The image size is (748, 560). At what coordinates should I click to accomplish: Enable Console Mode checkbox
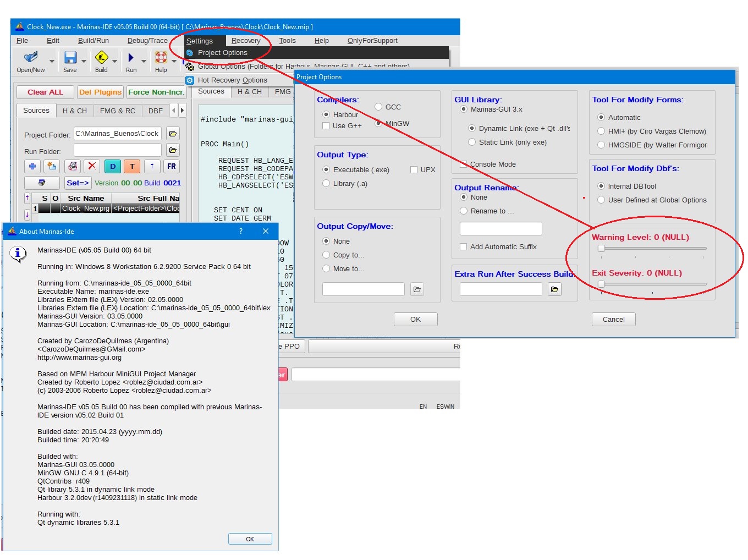tap(464, 164)
